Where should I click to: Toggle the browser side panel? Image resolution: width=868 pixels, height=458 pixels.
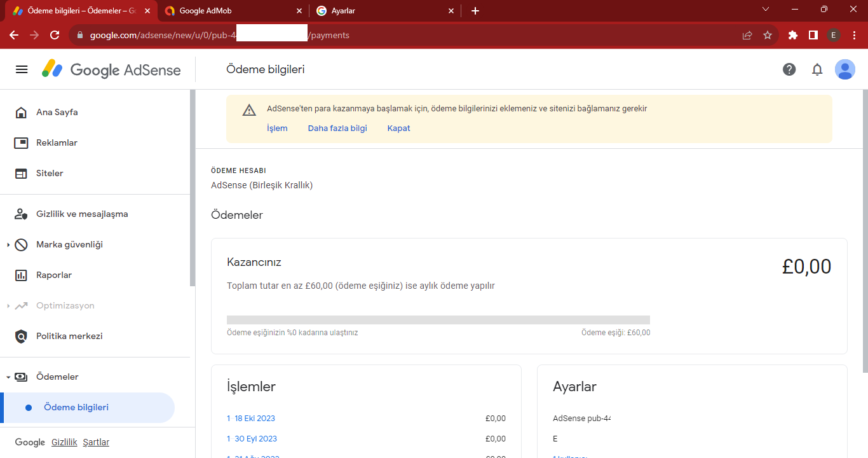pos(813,35)
